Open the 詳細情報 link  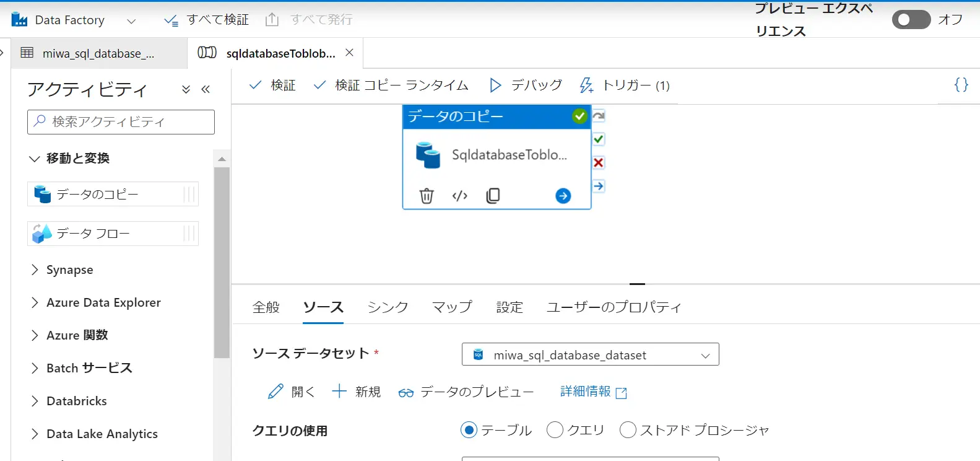coord(593,392)
